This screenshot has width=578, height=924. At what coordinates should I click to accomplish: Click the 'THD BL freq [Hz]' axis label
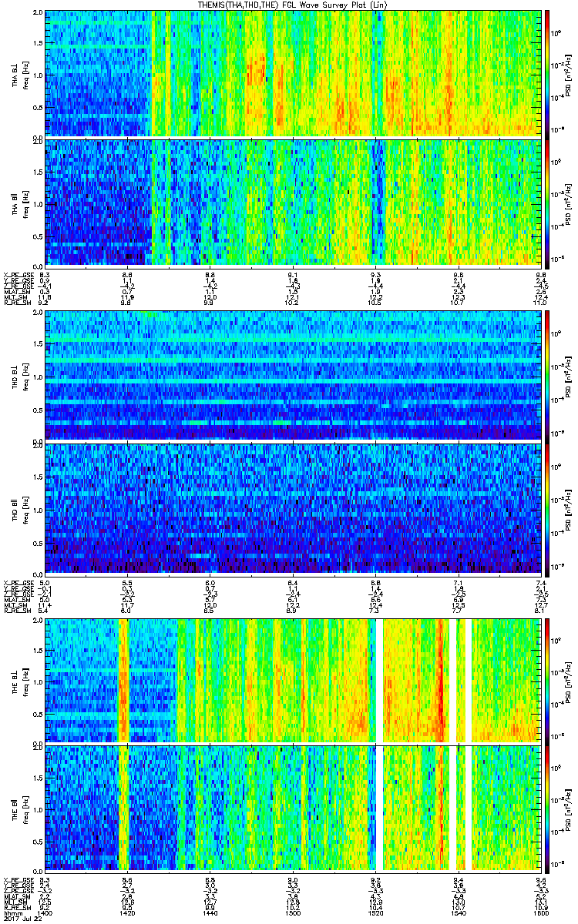pyautogui.click(x=20, y=375)
